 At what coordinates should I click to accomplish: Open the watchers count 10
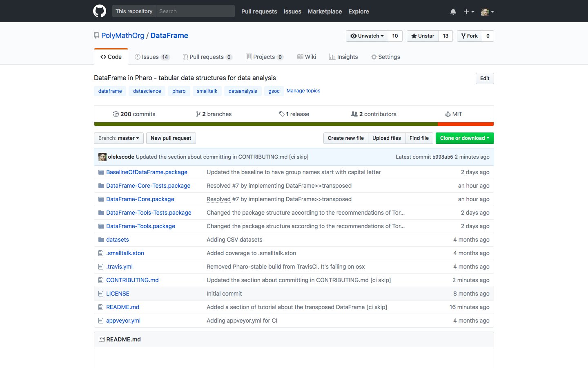[x=395, y=36]
